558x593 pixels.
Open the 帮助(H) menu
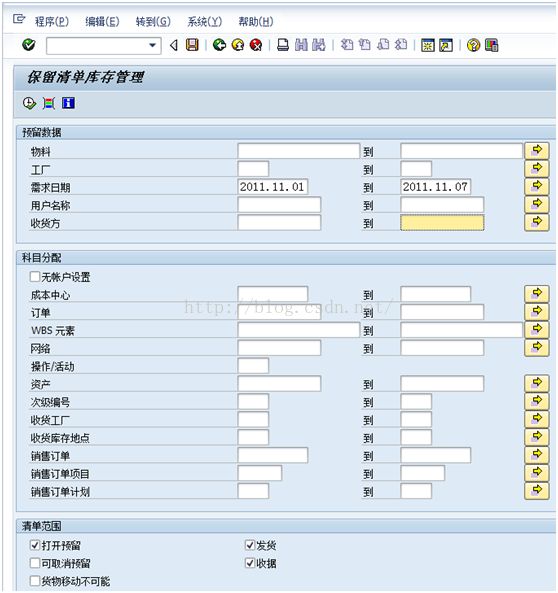[x=256, y=22]
